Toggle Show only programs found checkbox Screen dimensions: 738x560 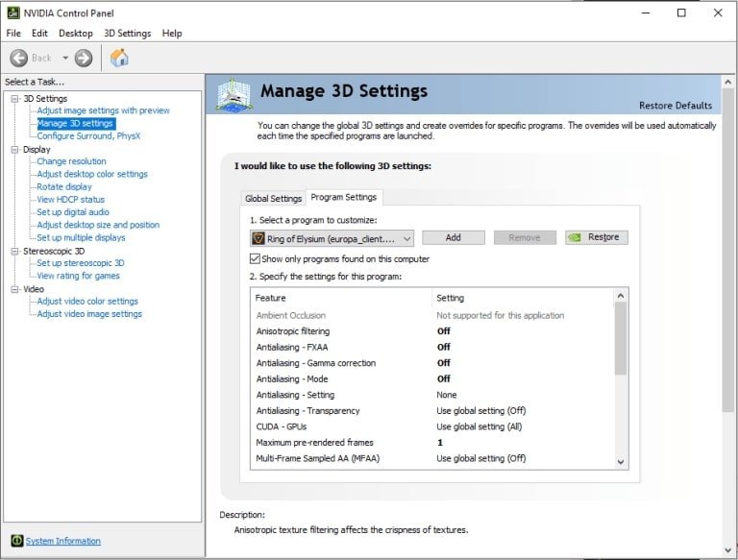[x=255, y=258]
